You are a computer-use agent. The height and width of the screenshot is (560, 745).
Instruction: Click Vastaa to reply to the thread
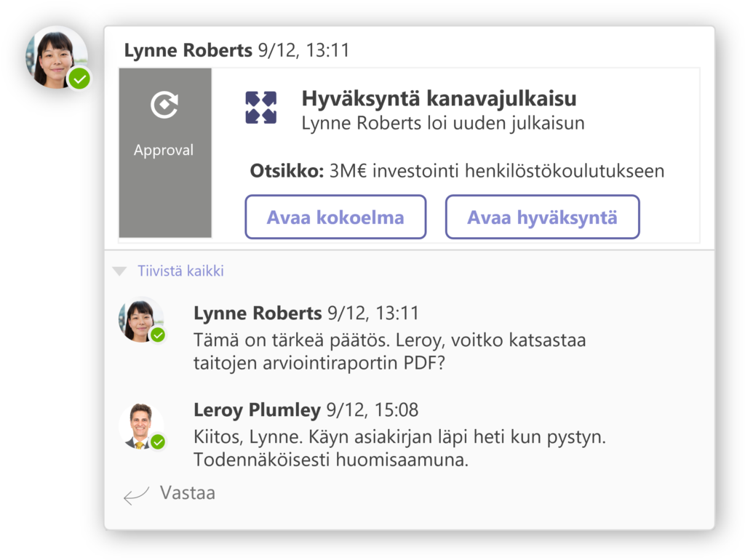pos(187,493)
